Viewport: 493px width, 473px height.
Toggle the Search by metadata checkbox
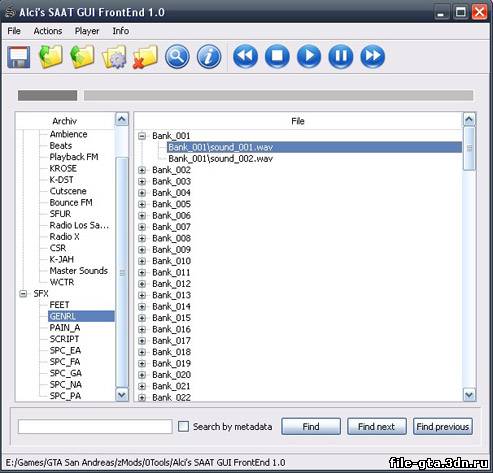183,426
